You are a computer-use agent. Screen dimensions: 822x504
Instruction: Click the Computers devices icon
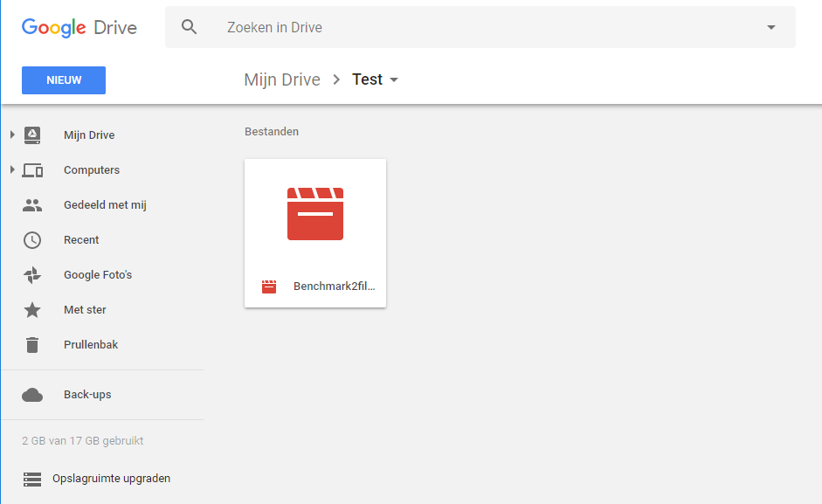[x=32, y=170]
